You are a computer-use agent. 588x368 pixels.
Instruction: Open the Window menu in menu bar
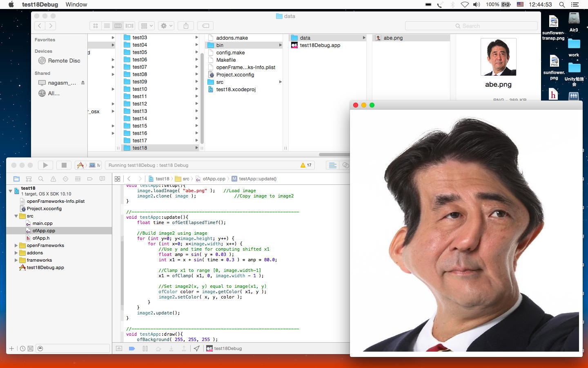tap(76, 4)
